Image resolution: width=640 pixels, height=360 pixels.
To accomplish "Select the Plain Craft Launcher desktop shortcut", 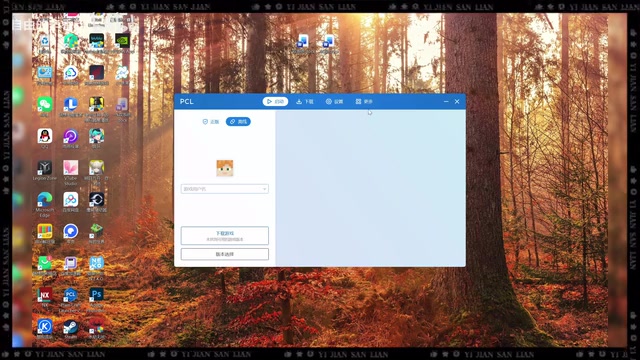I will [71, 300].
